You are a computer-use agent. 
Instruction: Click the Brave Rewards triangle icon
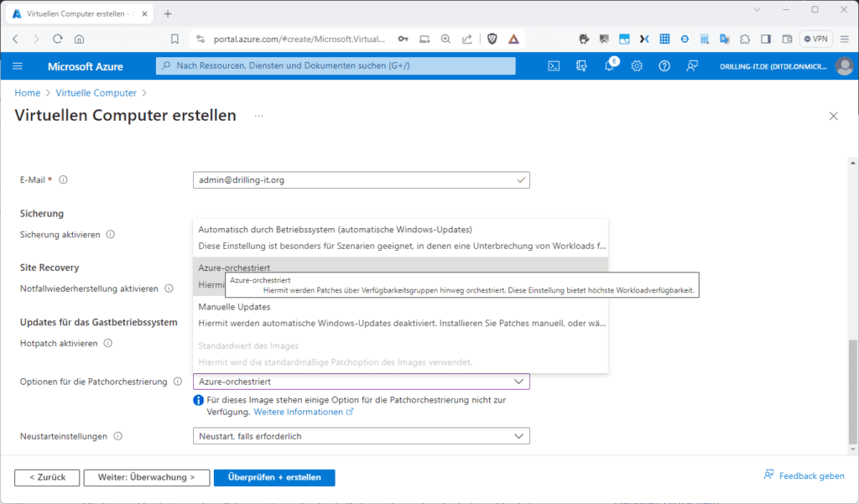(x=513, y=39)
